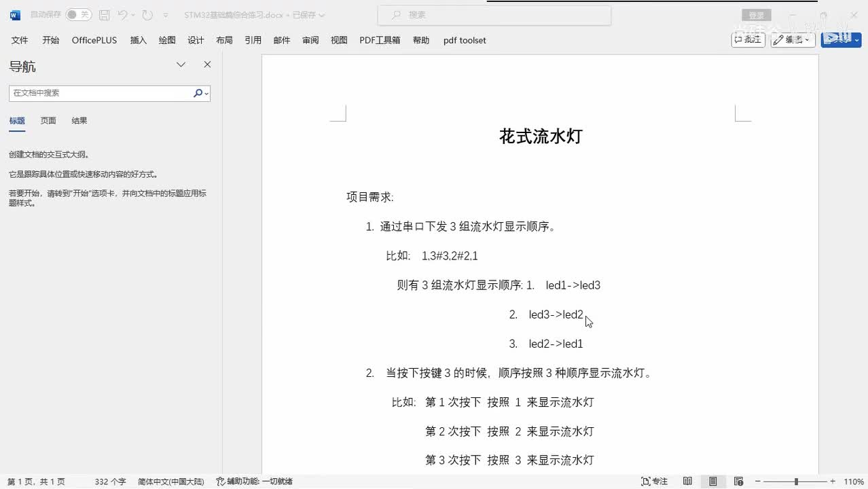Viewport: 868px width, 489px height.
Task: Click the line 第 1 次按下 按照 1
Action: pos(509,402)
